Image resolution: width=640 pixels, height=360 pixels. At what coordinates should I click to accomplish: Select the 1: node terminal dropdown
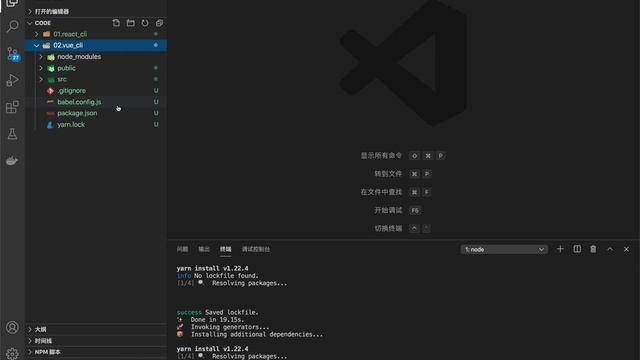504,249
